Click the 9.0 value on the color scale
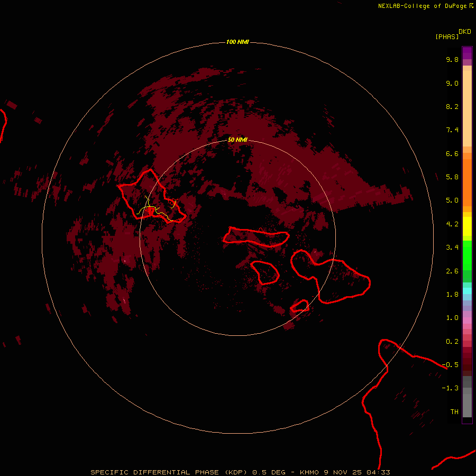 click(x=452, y=83)
